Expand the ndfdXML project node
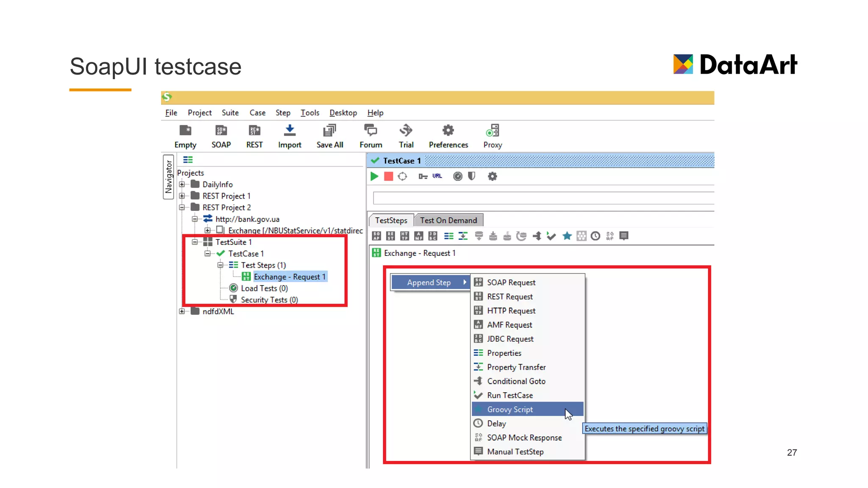The width and height of the screenshot is (868, 488). (x=182, y=311)
